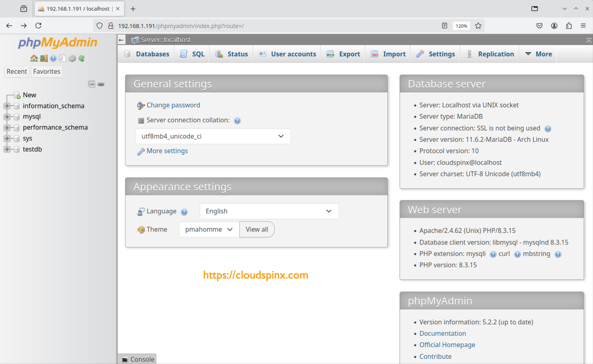Image resolution: width=593 pixels, height=364 pixels.
Task: Expand the testdb database node
Action: click(7, 149)
